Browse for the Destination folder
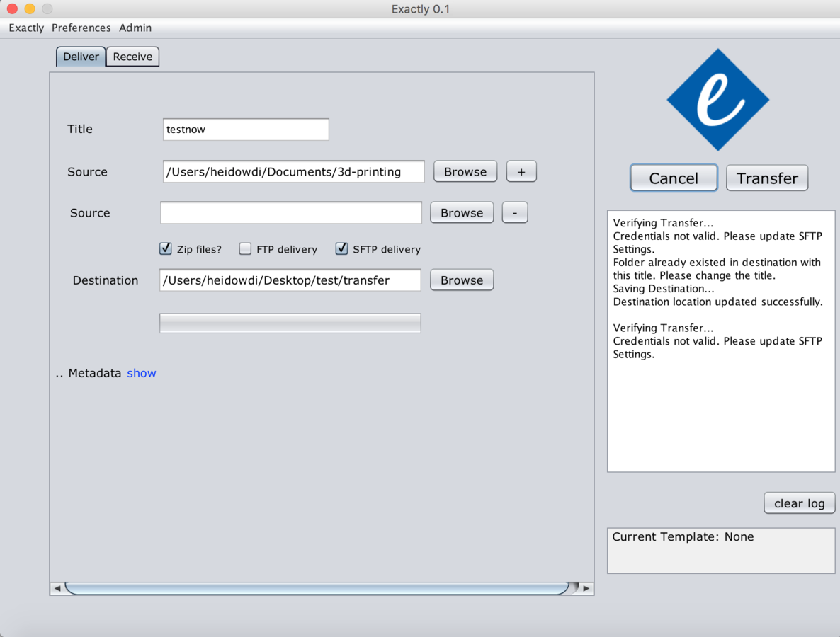The image size is (840, 637). (x=462, y=280)
